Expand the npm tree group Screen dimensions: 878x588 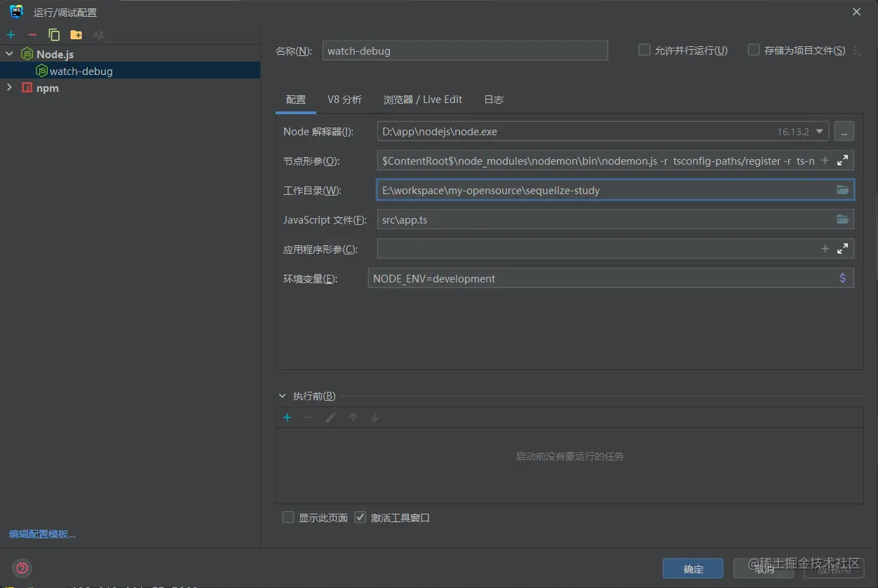click(x=9, y=88)
